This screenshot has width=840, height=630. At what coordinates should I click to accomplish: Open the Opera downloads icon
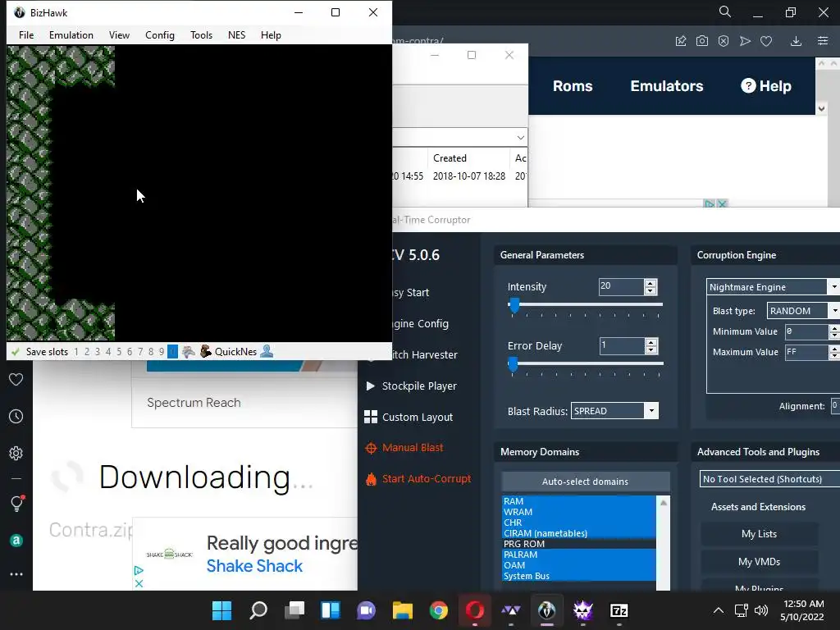click(796, 41)
